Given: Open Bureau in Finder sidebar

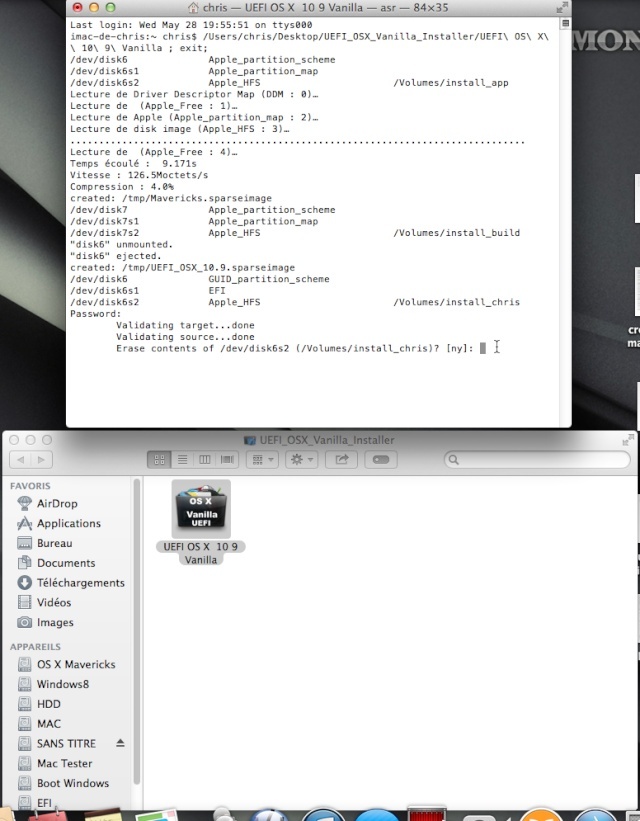Looking at the screenshot, I should [x=54, y=543].
